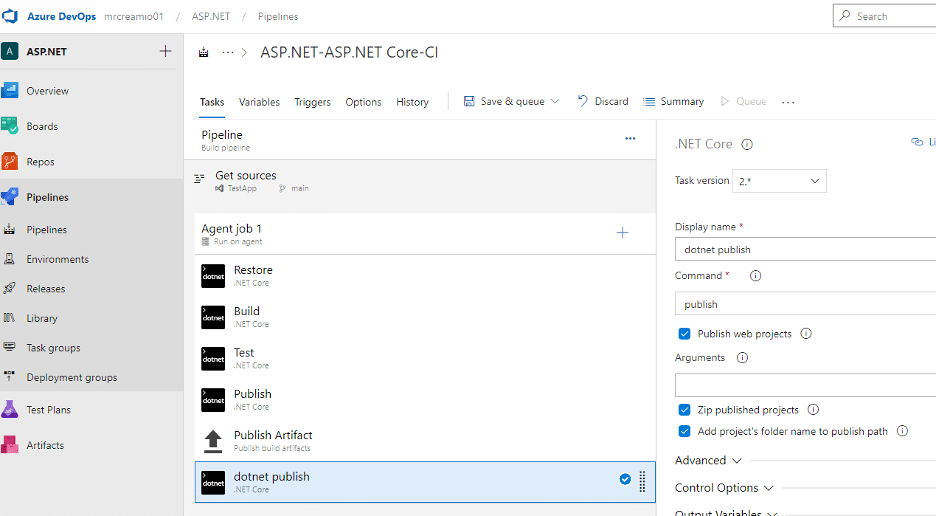Add a task to Agent job 1
The image size is (936, 516).
point(622,232)
